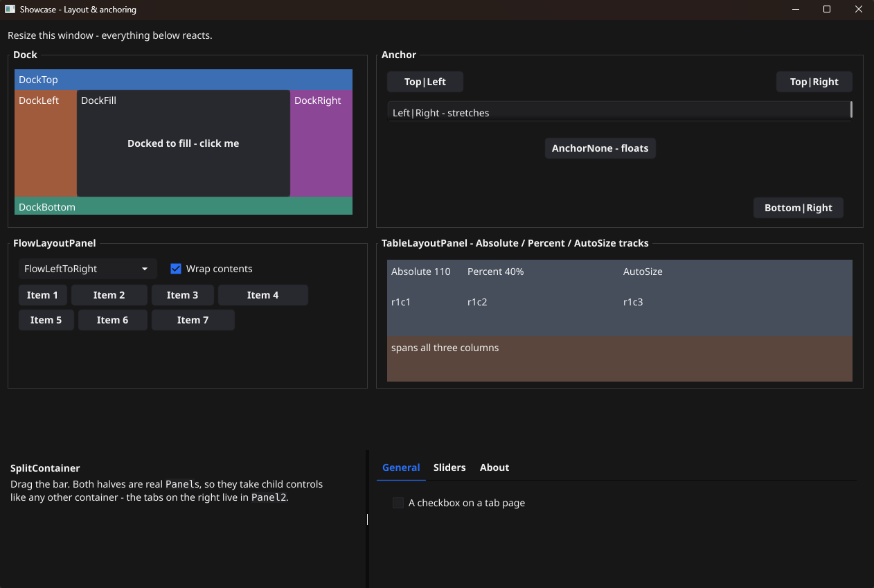Viewport: 874px width, 588px height.
Task: Click the Top|Right anchor button
Action: click(x=814, y=82)
